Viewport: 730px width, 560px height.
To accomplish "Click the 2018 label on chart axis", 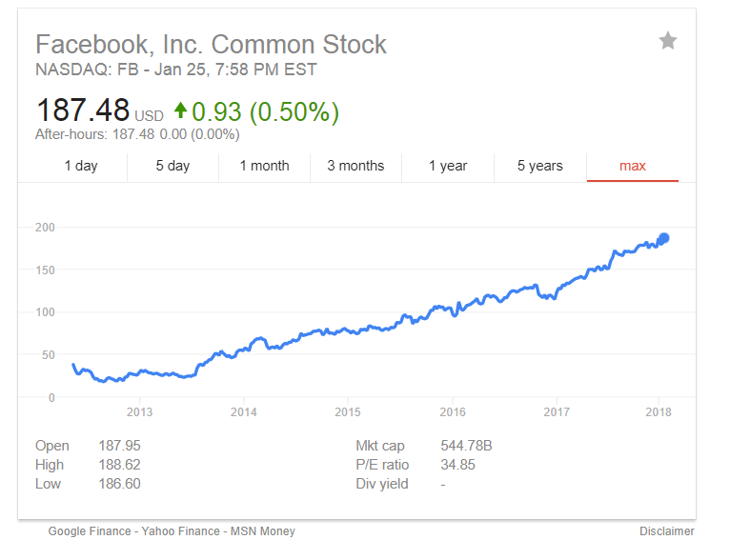I will (x=659, y=412).
